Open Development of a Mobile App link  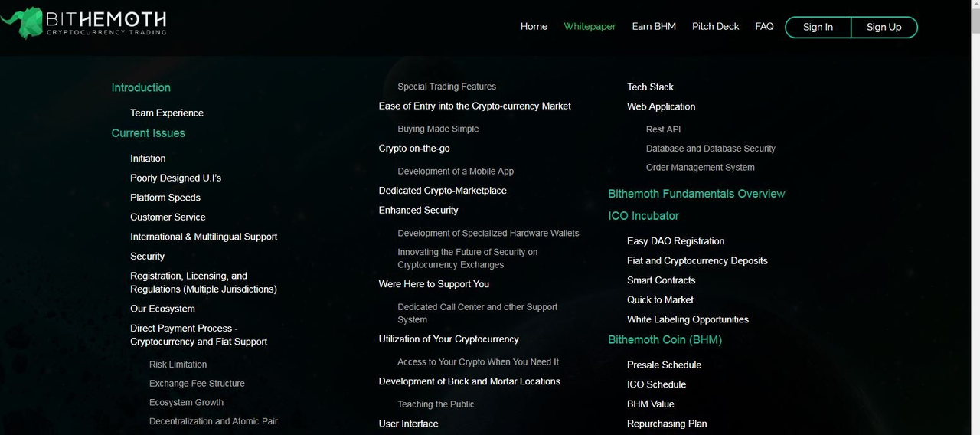click(x=456, y=172)
